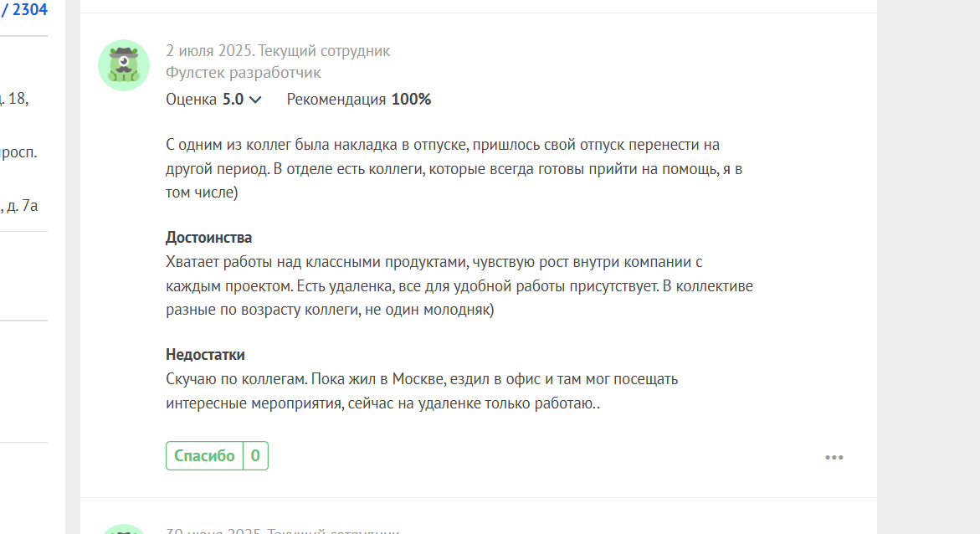
Task: Click the sidebar address ending д. 18
Action: 13,99
